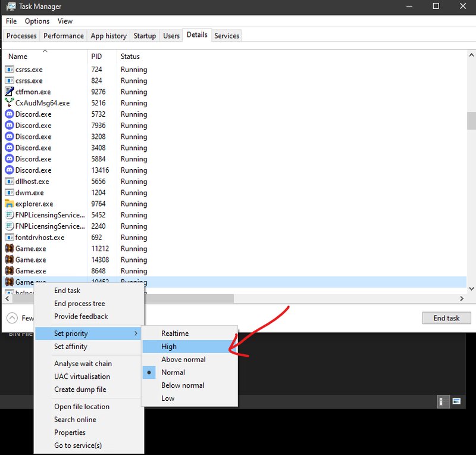Choose Analyse wait chain

pyautogui.click(x=89, y=363)
